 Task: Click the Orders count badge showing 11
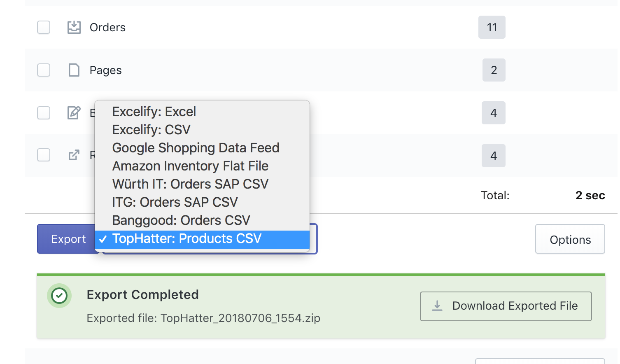pos(492,27)
